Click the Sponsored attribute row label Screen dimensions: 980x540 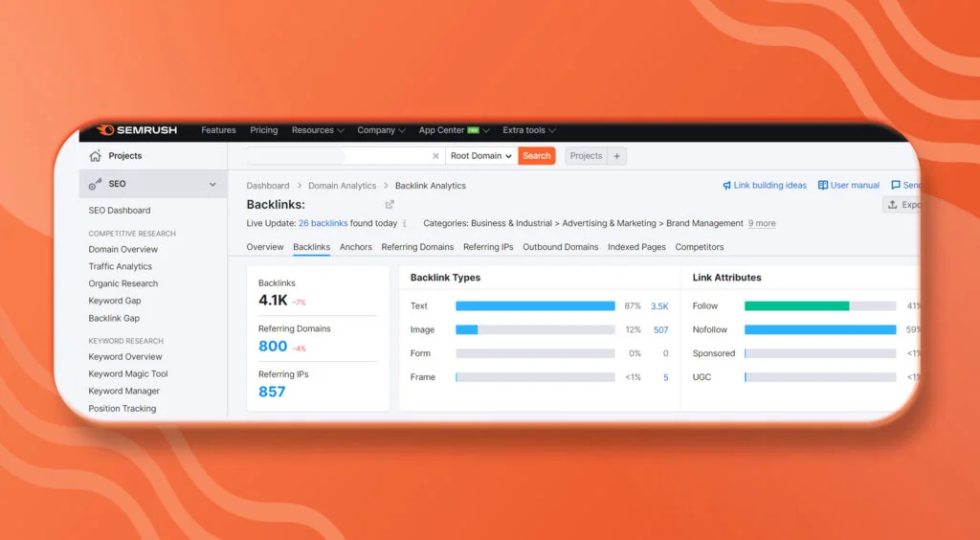[x=714, y=353]
